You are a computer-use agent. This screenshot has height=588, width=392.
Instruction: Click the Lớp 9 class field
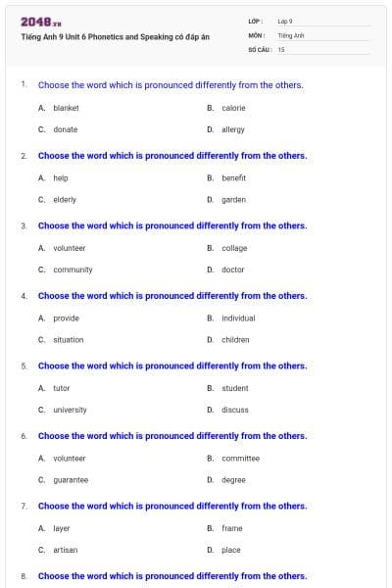click(322, 22)
